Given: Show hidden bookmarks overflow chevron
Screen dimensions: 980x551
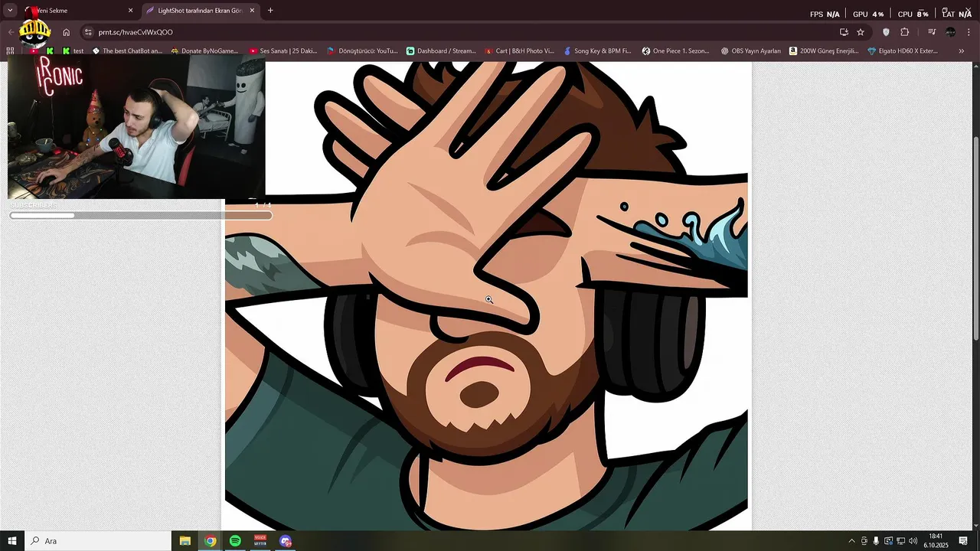Looking at the screenshot, I should point(962,51).
